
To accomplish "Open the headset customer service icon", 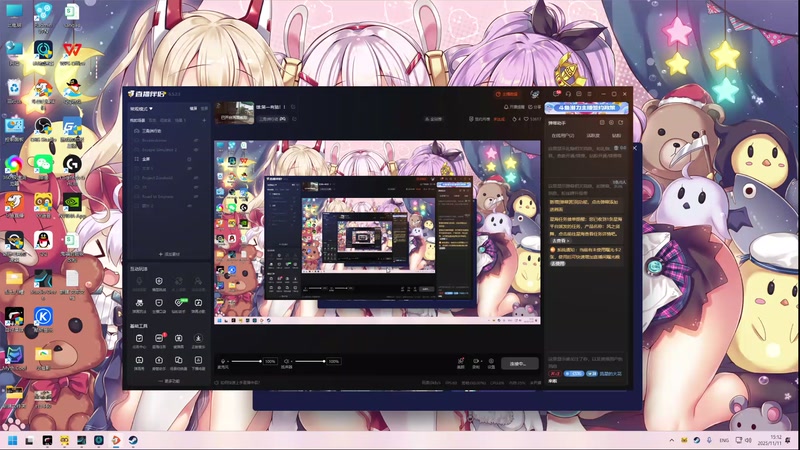I will [x=568, y=94].
